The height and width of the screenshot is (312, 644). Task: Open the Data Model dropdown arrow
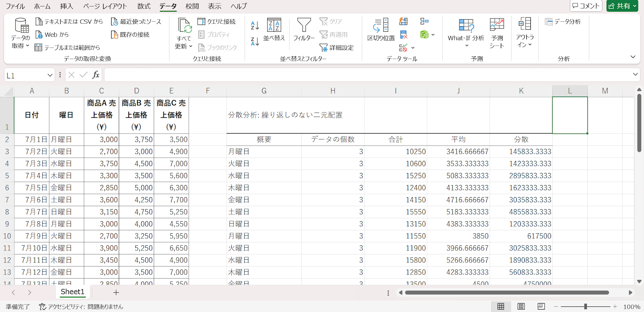coord(433,35)
